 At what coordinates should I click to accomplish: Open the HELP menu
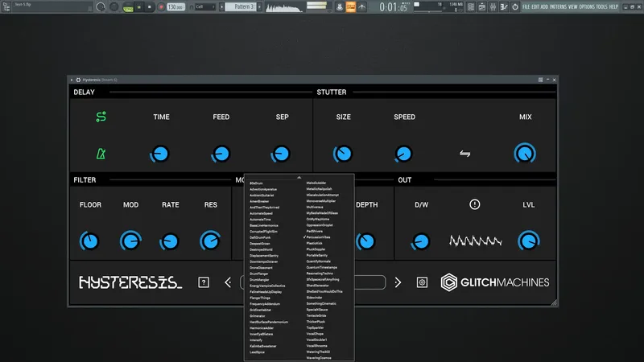coord(613,7)
